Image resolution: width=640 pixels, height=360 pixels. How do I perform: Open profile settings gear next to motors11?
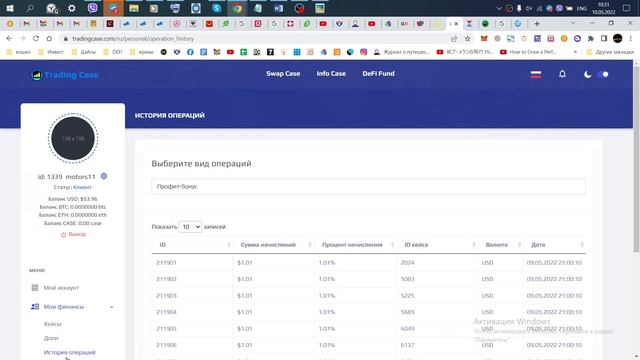point(104,176)
